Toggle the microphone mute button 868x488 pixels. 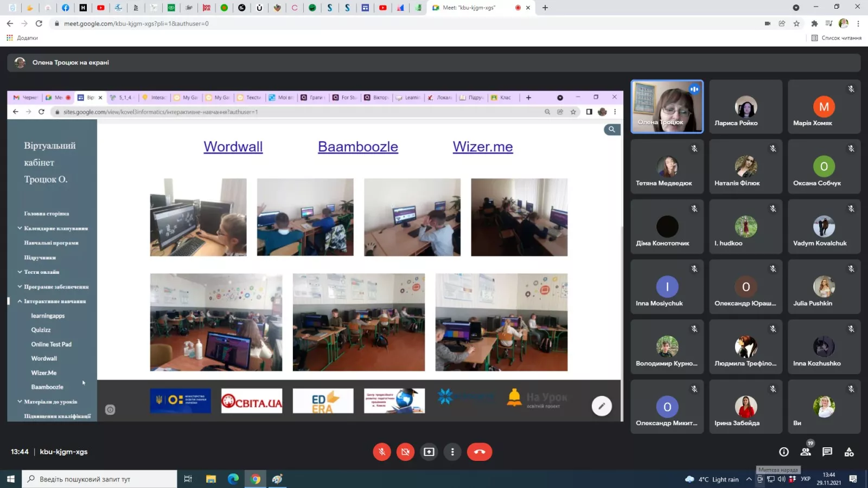(382, 452)
